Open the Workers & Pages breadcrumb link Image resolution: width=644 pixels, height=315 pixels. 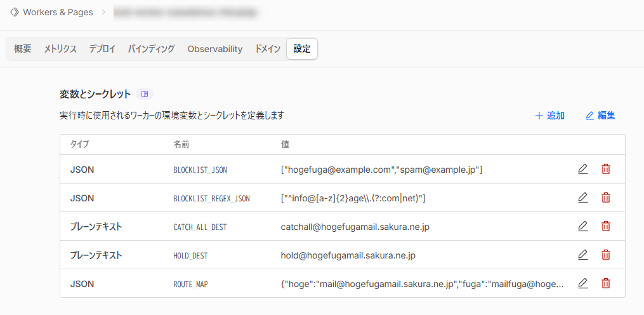[x=58, y=12]
